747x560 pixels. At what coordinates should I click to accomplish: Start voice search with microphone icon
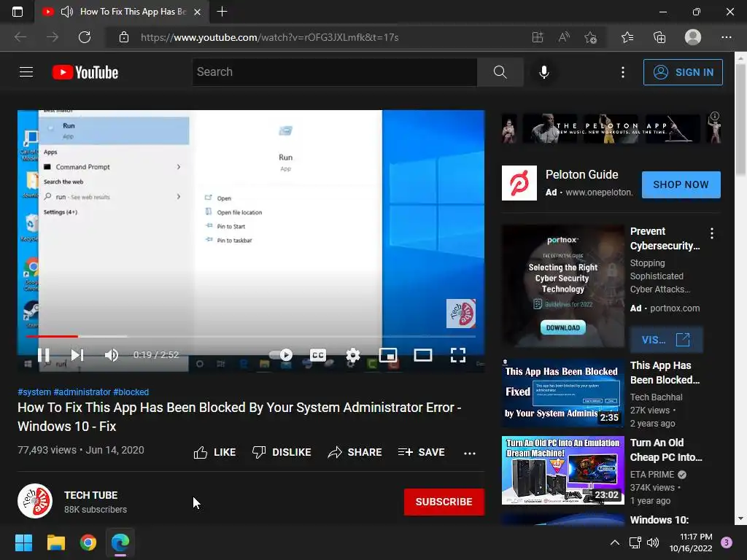point(543,72)
